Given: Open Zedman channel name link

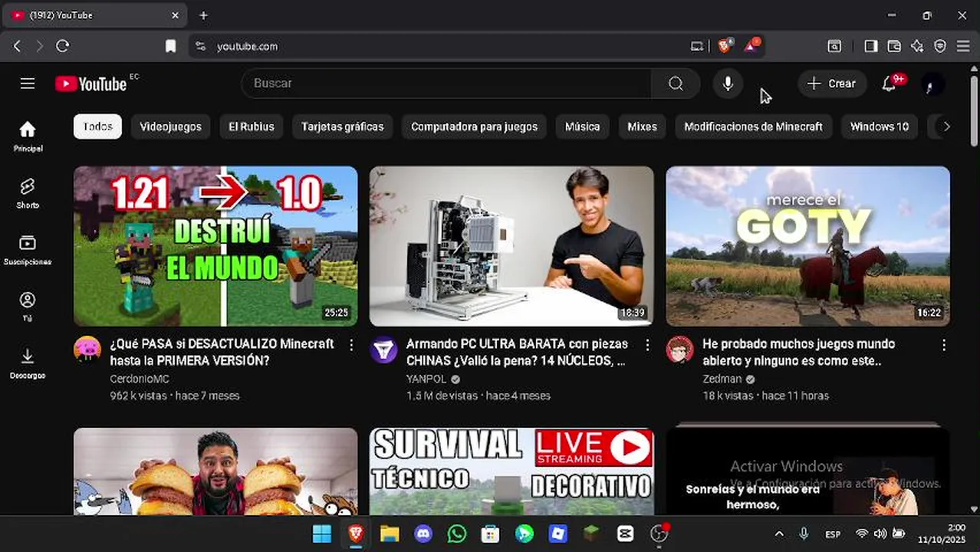Looking at the screenshot, I should pos(722,379).
